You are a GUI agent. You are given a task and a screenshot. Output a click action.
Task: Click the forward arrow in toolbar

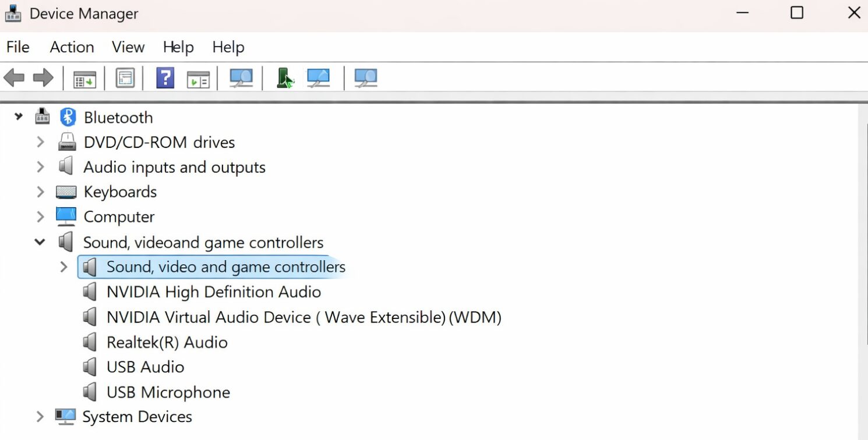[x=43, y=77]
